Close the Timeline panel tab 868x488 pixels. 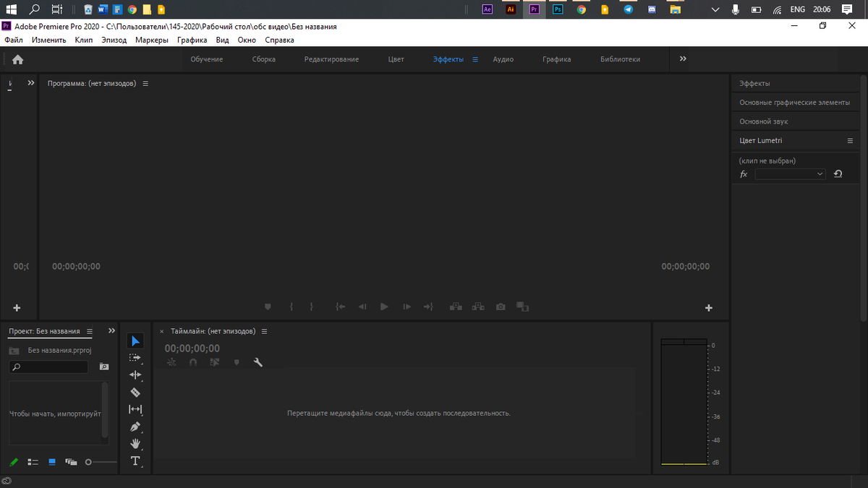point(161,332)
